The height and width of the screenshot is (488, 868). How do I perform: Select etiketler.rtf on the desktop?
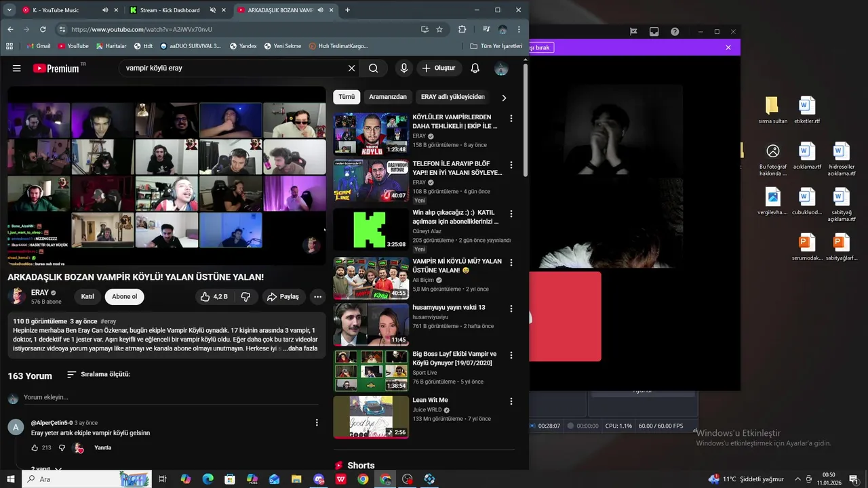[807, 111]
